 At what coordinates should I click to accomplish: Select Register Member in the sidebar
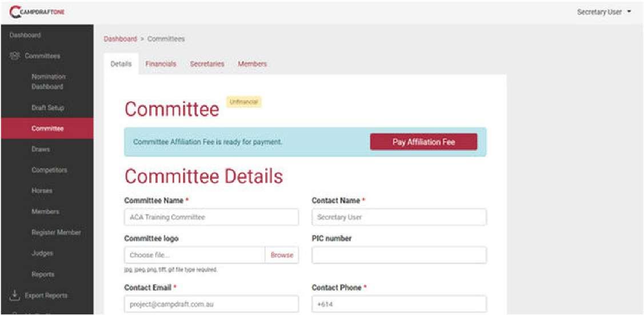click(x=56, y=232)
